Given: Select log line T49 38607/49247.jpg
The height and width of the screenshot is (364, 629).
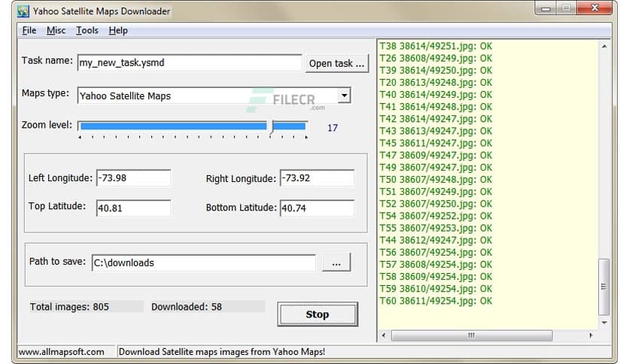Looking at the screenshot, I should 436,167.
